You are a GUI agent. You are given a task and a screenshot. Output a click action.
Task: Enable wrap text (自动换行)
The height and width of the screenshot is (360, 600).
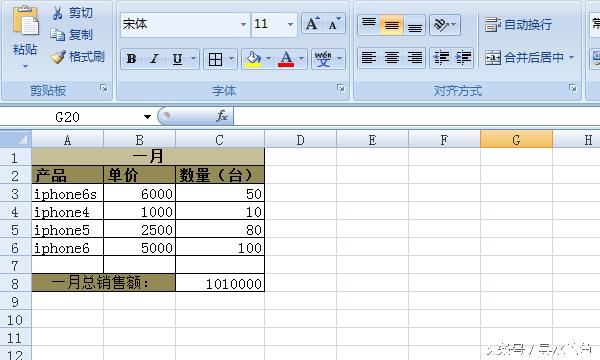(518, 24)
